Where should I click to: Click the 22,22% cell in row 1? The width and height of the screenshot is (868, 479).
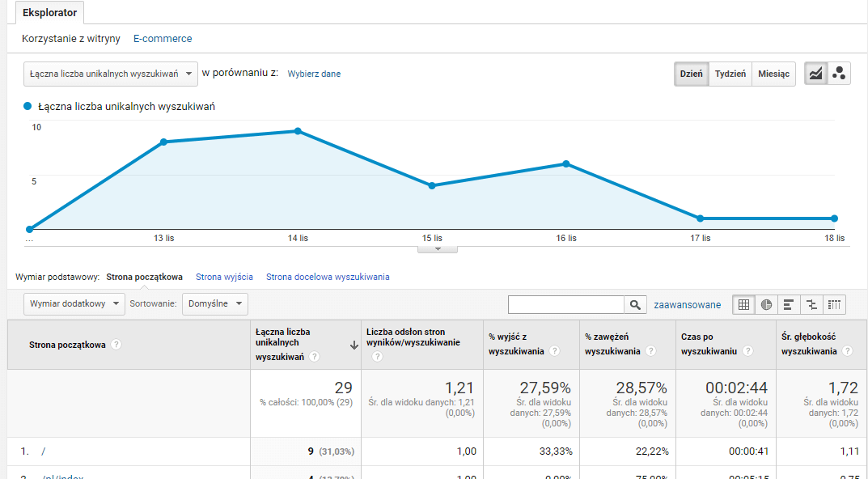point(652,451)
